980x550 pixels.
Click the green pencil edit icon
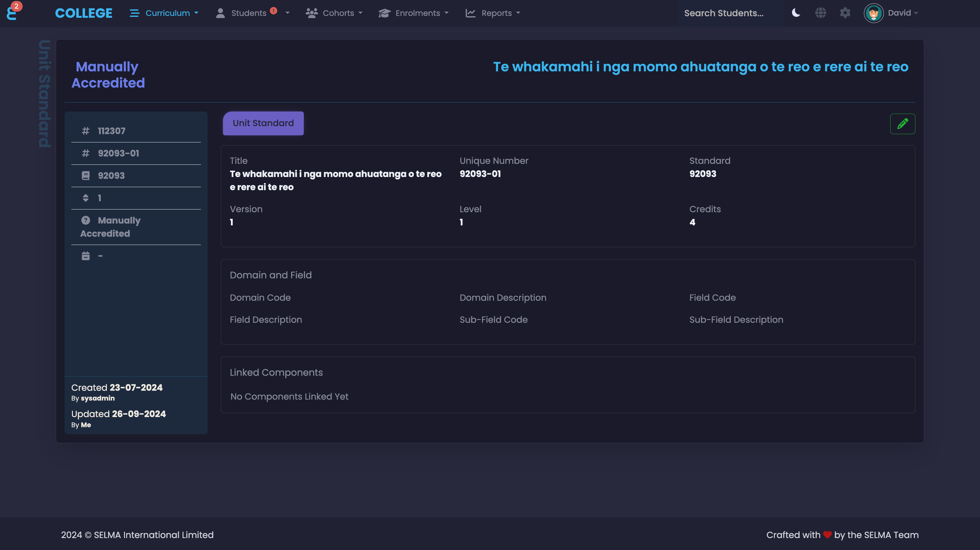point(903,124)
